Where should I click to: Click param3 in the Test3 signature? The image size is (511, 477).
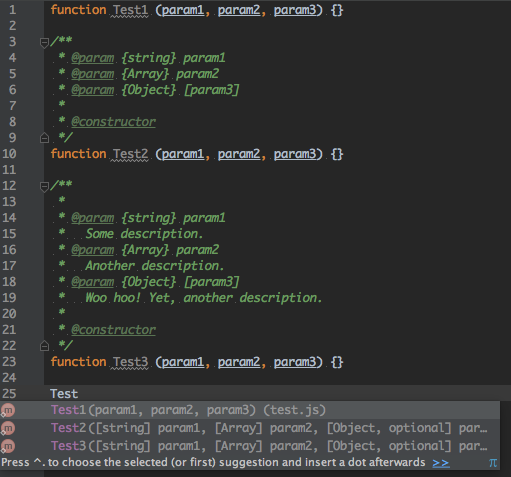pyautogui.click(x=295, y=362)
